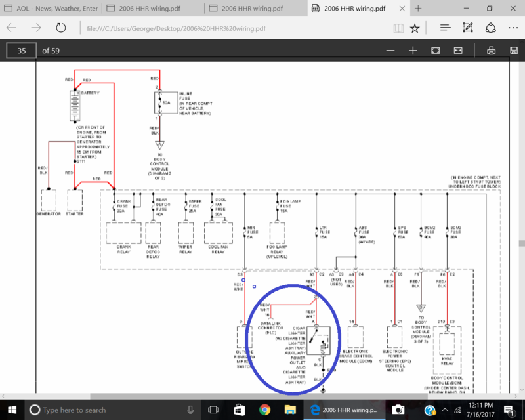This screenshot has width=525, height=420.
Task: Zoom out of the PDF
Action: [390, 50]
